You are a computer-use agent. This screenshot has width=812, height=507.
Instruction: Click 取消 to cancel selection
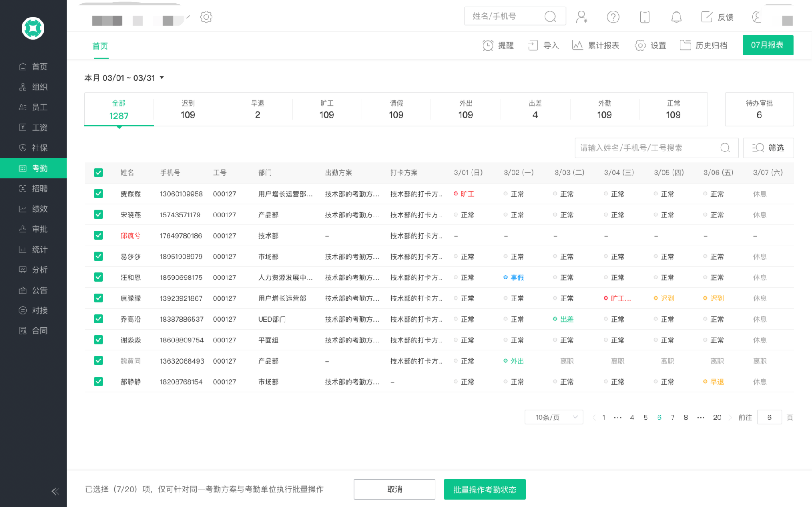pyautogui.click(x=395, y=489)
